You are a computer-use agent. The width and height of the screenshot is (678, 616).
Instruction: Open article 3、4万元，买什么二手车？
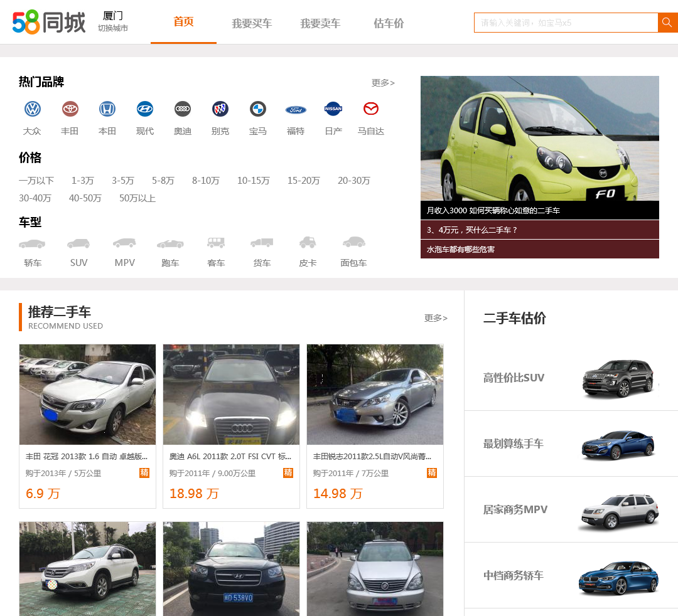click(x=540, y=230)
